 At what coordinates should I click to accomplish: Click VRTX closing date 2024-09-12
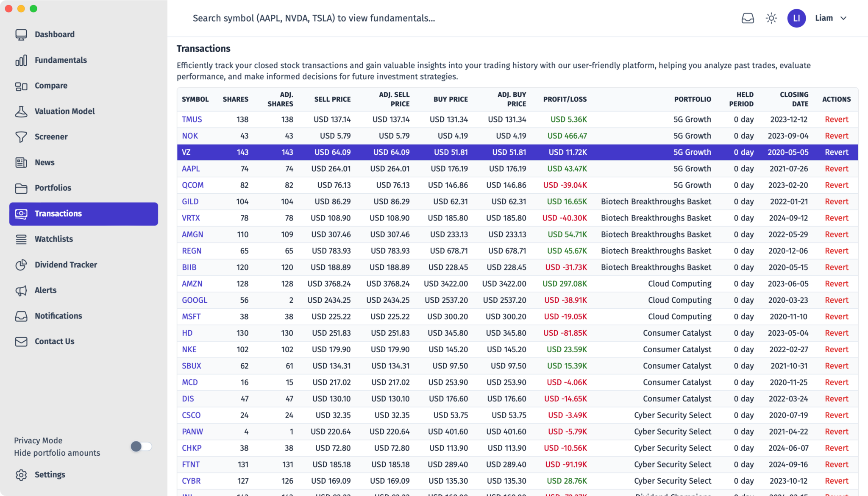click(789, 218)
